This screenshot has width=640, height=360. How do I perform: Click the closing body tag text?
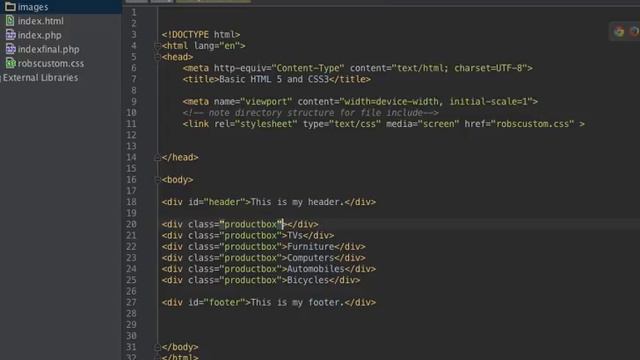click(x=180, y=347)
